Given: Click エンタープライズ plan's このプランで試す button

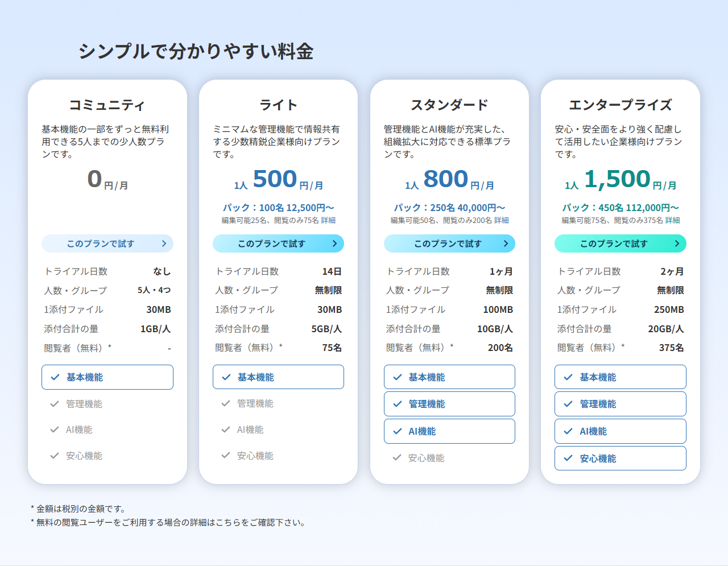Looking at the screenshot, I should [x=621, y=243].
